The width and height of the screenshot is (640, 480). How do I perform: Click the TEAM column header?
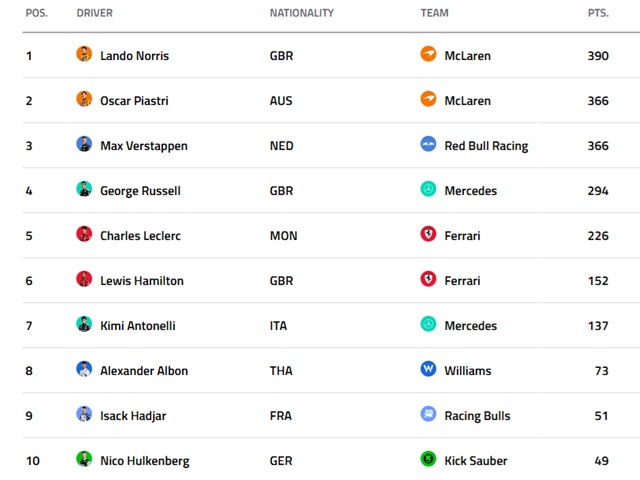434,13
